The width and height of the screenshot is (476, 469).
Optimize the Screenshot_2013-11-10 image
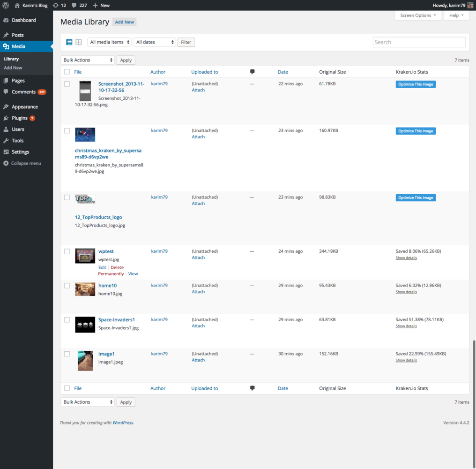[x=416, y=84]
